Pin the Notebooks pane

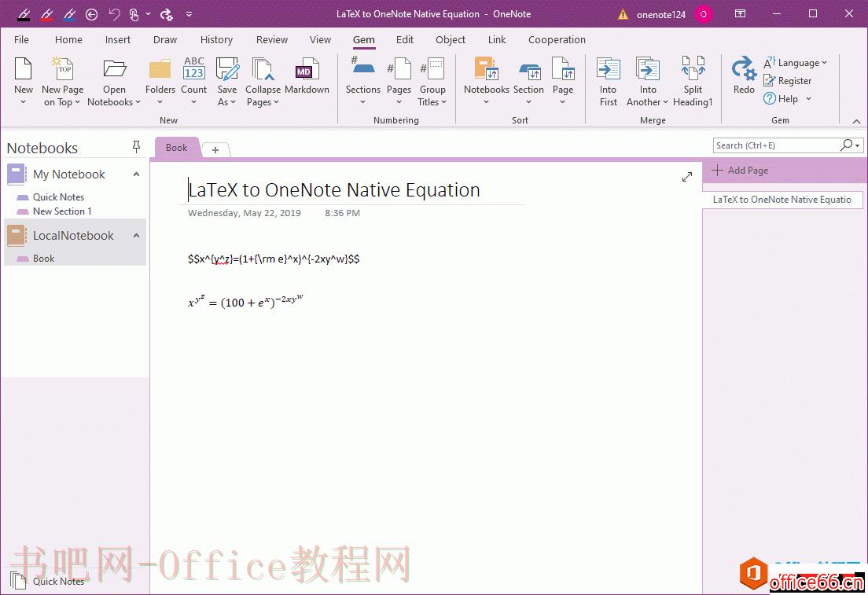[136, 147]
